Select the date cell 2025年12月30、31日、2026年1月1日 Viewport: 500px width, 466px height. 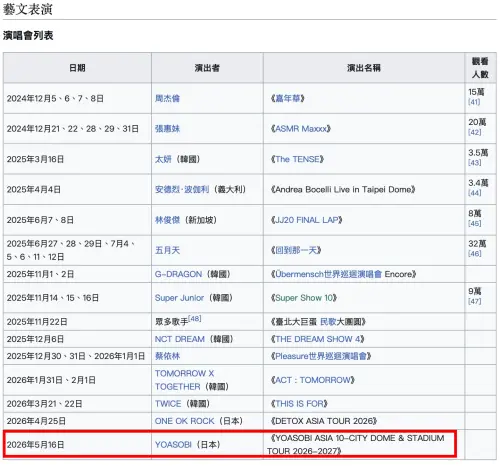tap(76, 356)
